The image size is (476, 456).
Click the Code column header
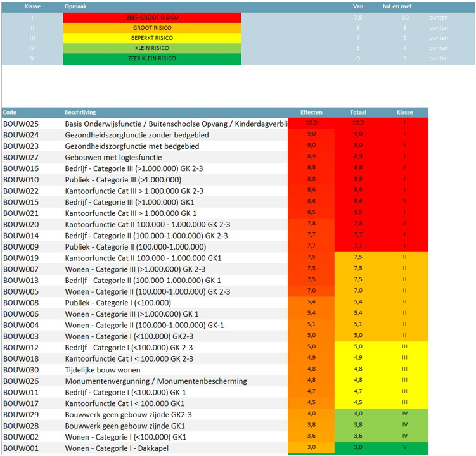(x=10, y=112)
